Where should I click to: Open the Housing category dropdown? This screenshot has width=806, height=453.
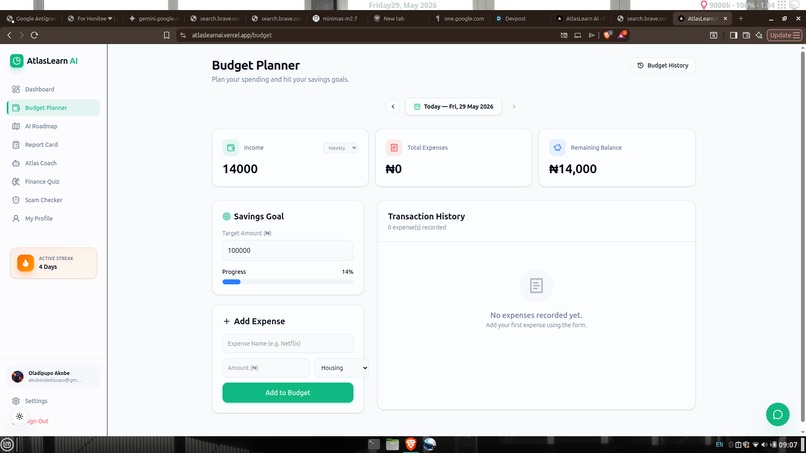coord(342,368)
